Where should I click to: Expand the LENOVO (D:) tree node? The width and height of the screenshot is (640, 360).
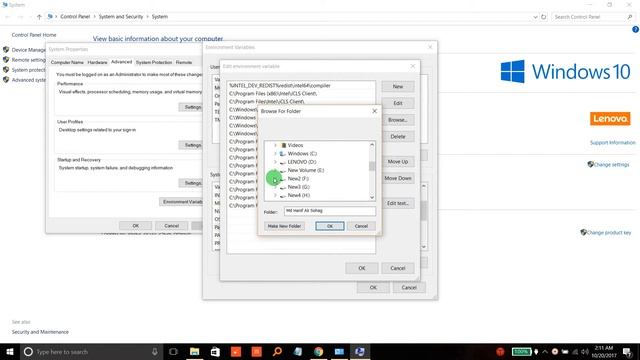coord(275,162)
